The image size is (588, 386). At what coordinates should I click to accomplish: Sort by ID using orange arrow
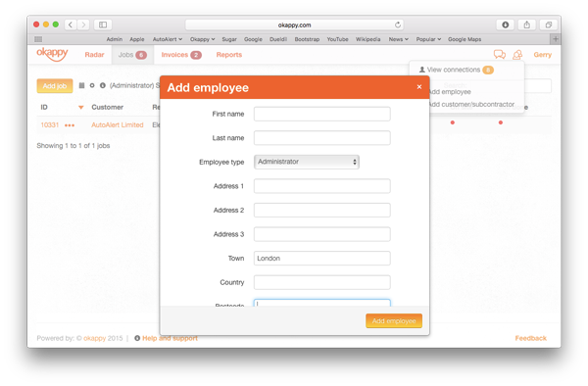[x=80, y=108]
